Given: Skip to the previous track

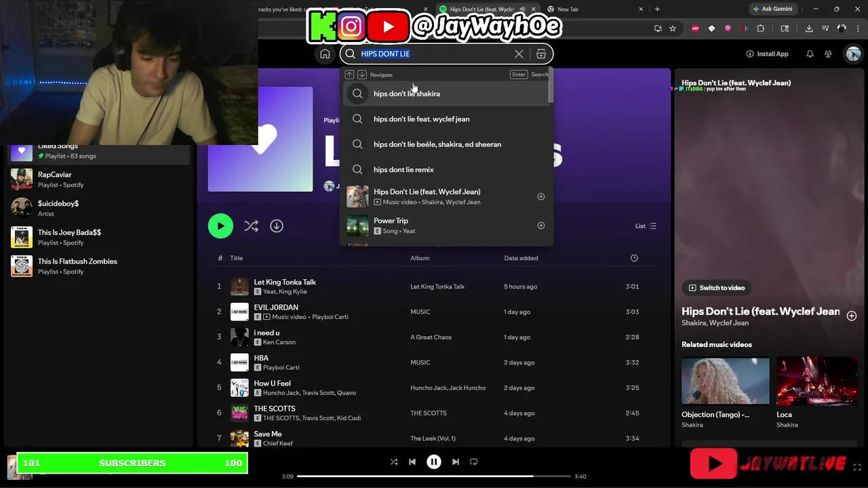Looking at the screenshot, I should click(x=412, y=462).
